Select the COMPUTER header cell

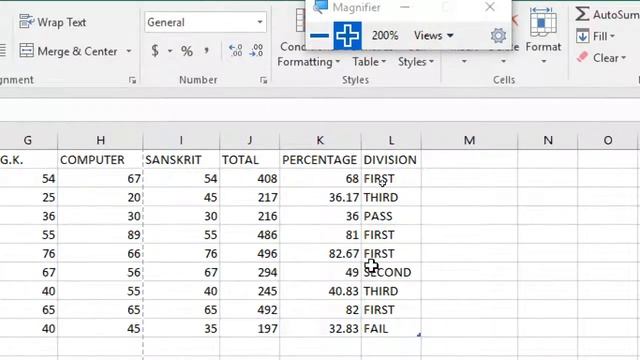[x=100, y=160]
